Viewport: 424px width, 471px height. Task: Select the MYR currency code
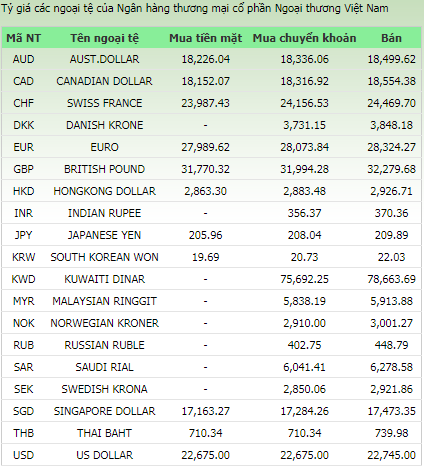click(x=23, y=301)
